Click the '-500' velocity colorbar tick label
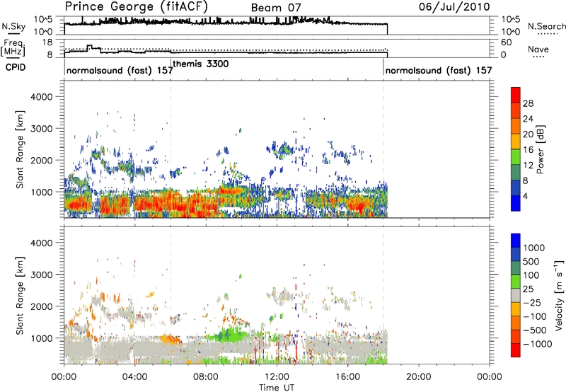Viewport: 566px width, 392px height. pos(535,330)
